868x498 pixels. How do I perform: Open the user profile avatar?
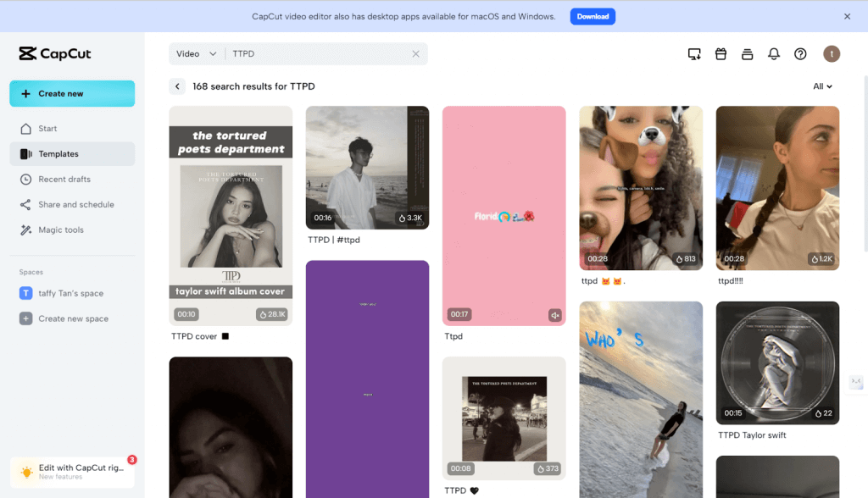point(832,54)
